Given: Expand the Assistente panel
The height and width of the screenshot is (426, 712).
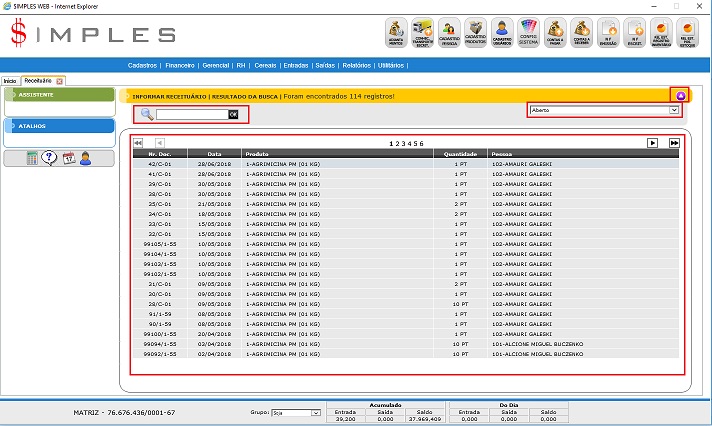Looking at the screenshot, I should [x=59, y=95].
